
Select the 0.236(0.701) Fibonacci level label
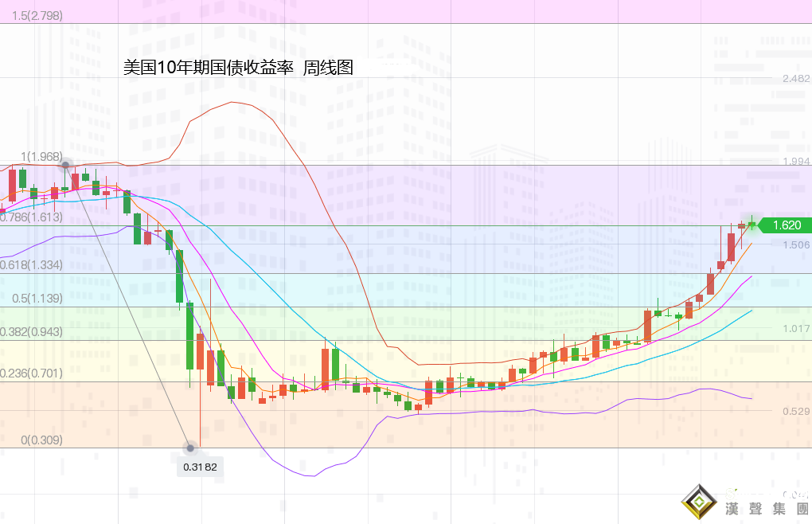(32, 373)
